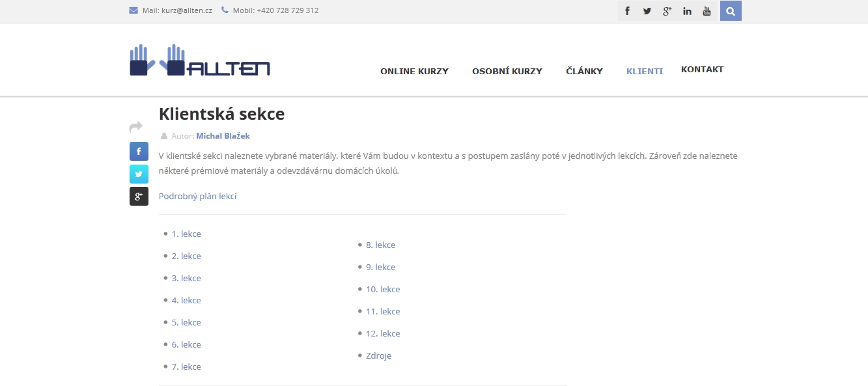
Task: Open the LinkedIn icon in top bar
Action: click(x=687, y=11)
